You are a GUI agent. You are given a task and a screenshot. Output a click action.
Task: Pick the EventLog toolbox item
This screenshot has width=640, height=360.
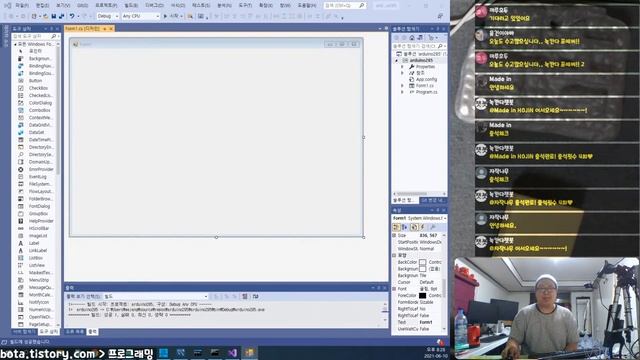point(37,177)
